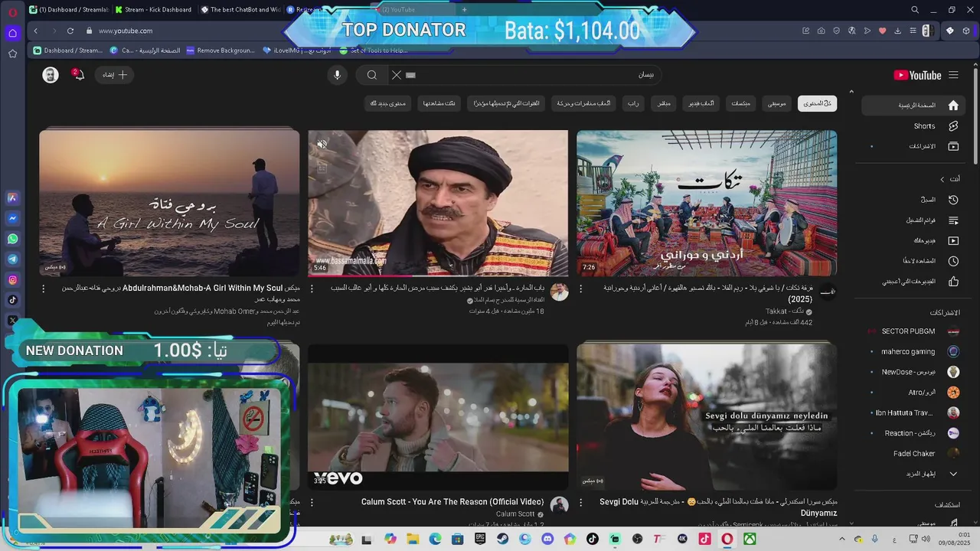Start voice search with the microphone icon
This screenshot has height=551, width=980.
(x=337, y=75)
